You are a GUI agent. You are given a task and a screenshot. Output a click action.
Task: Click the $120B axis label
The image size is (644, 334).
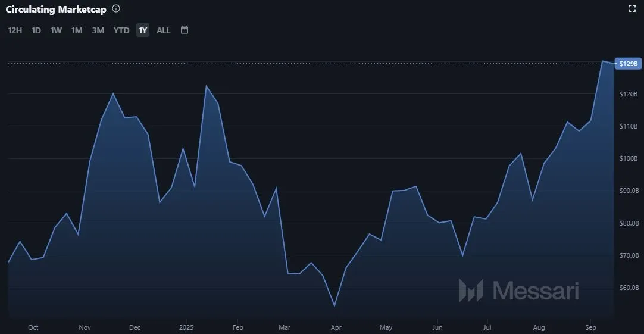[629, 94]
